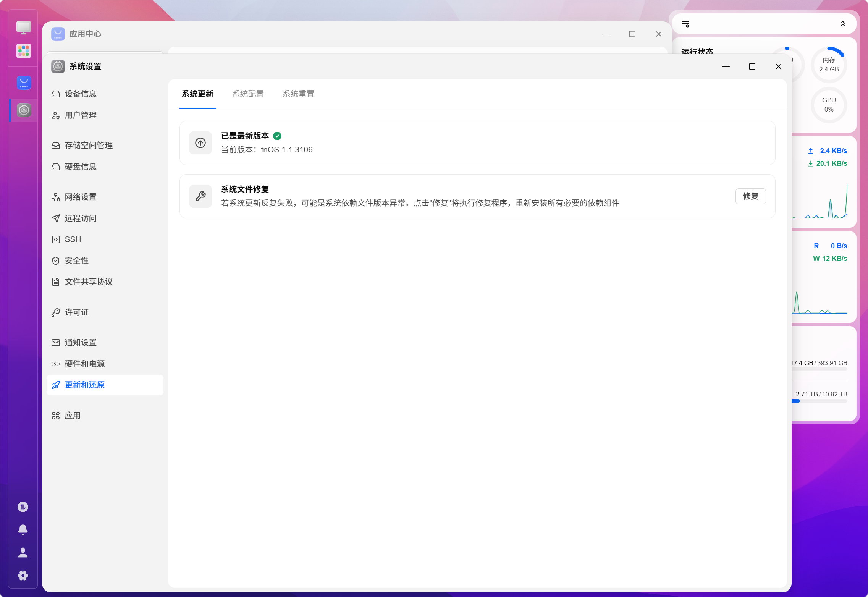Click the network traffic graph in widget

820,201
